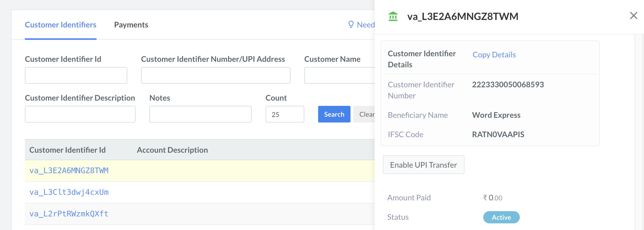The height and width of the screenshot is (230, 644).
Task: Open identifier va_L3E2A6MNGZ8TWM row link
Action: [x=69, y=170]
